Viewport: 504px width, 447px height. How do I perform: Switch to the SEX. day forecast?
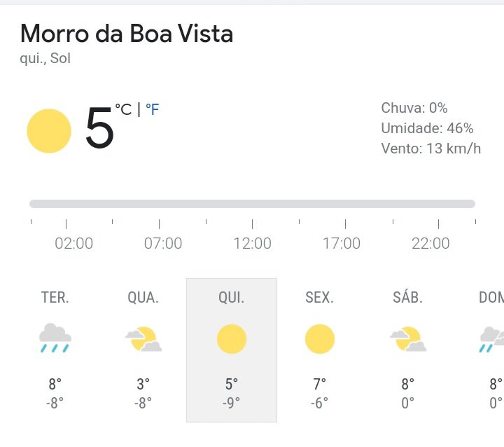click(319, 350)
